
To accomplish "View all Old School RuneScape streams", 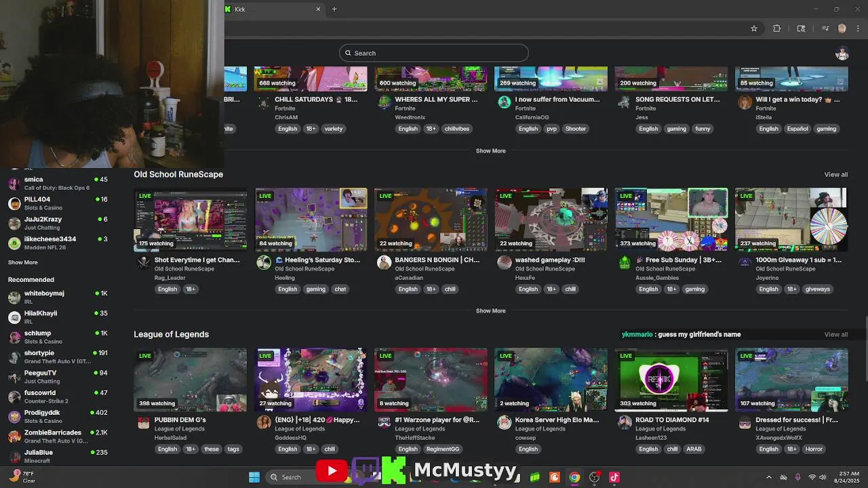I will point(835,174).
